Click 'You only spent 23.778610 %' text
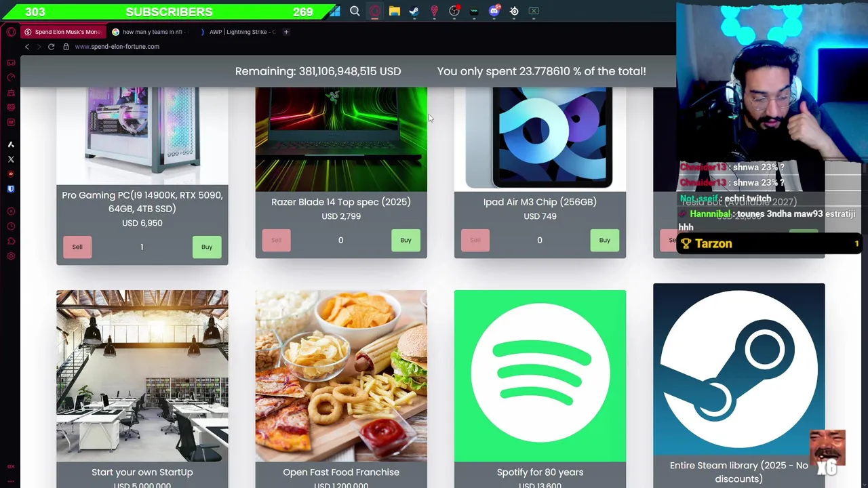This screenshot has width=868, height=488. pyautogui.click(x=541, y=71)
